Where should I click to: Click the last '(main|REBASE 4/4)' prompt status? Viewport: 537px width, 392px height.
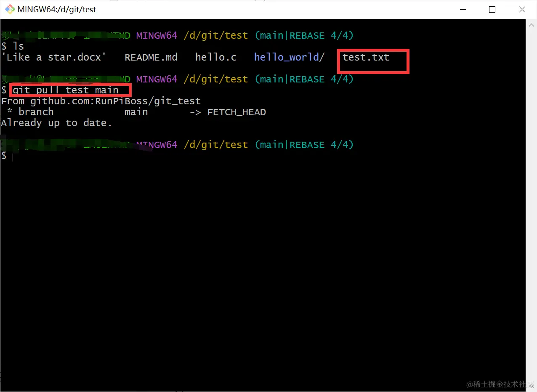304,145
